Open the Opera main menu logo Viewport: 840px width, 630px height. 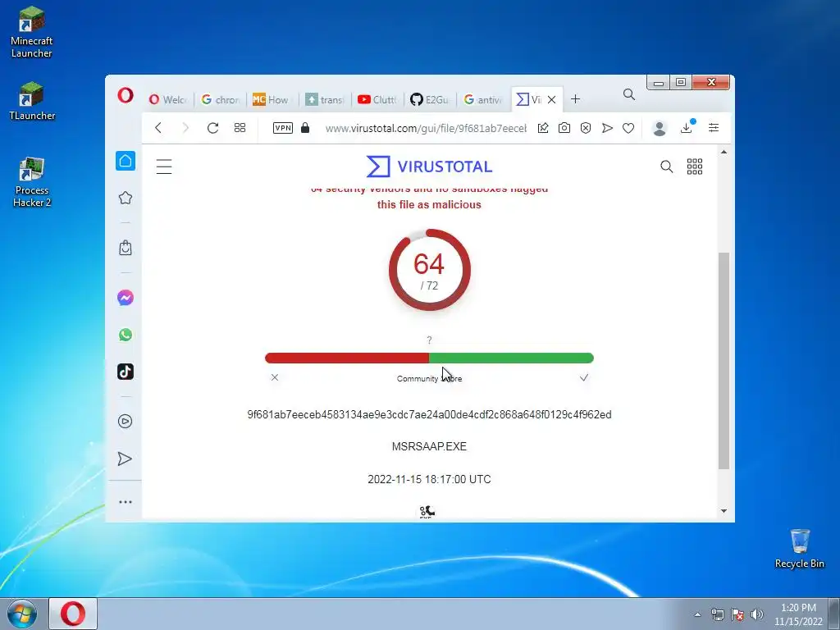[x=126, y=96]
